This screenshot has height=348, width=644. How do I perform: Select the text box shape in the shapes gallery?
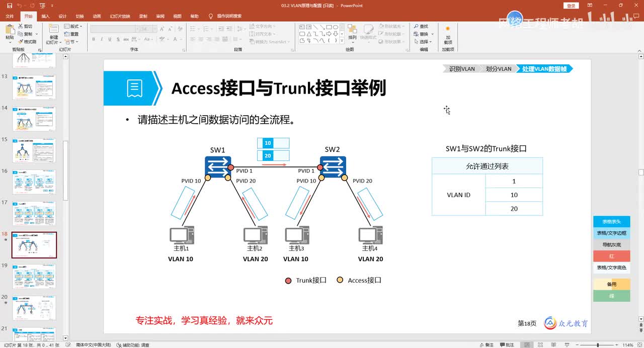302,27
